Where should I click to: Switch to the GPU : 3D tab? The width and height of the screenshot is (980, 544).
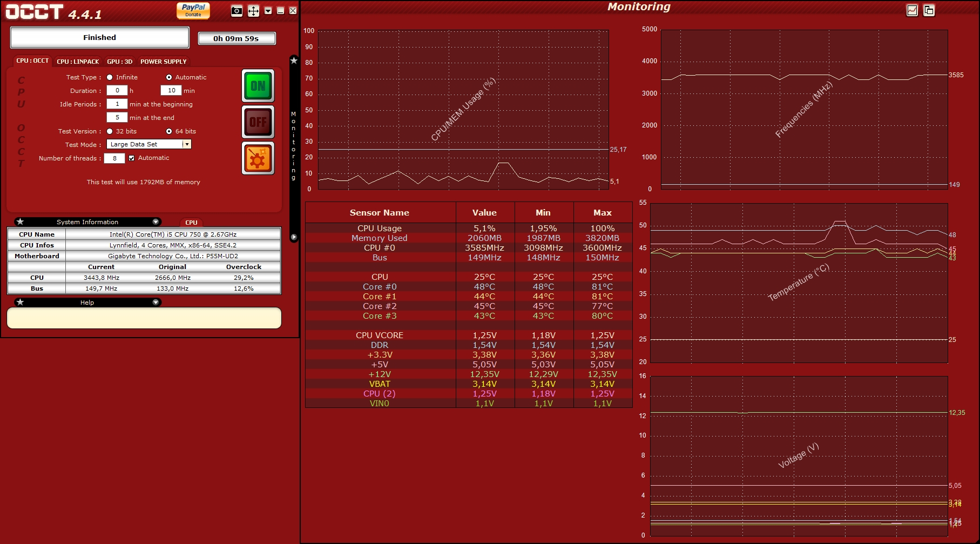click(x=119, y=62)
